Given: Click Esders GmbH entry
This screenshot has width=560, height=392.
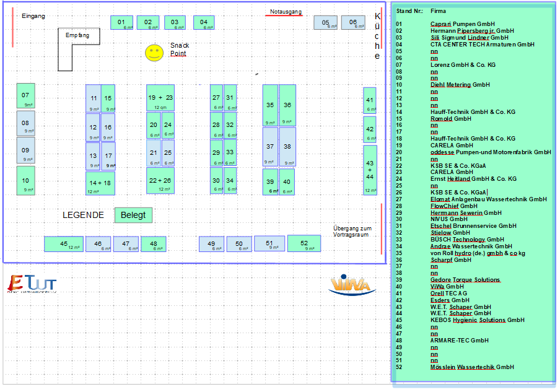Looking at the screenshot, I should tap(450, 300).
